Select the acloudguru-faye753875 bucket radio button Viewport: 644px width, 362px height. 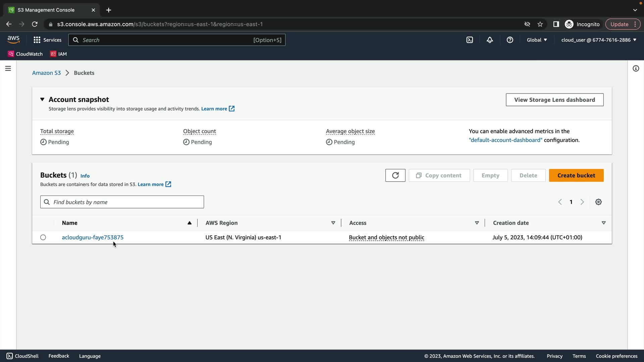pos(43,237)
